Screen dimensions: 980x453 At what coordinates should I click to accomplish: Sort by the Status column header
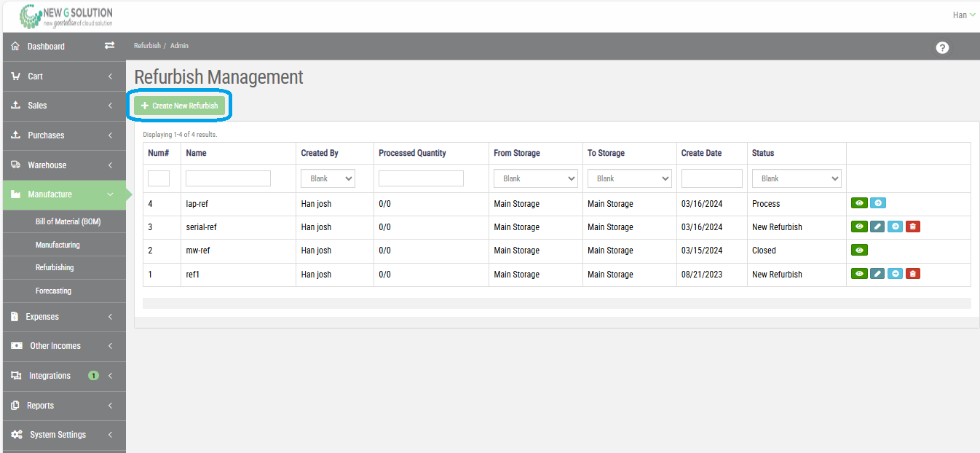coord(763,153)
